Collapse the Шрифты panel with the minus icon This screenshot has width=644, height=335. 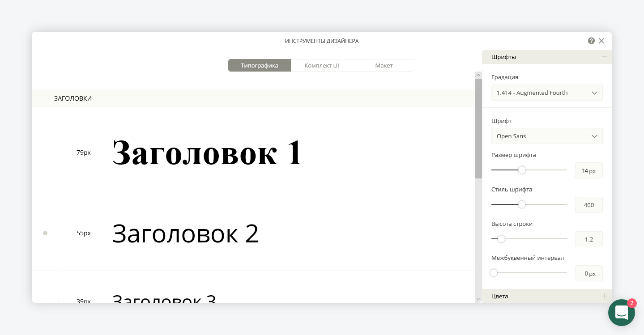click(x=605, y=57)
